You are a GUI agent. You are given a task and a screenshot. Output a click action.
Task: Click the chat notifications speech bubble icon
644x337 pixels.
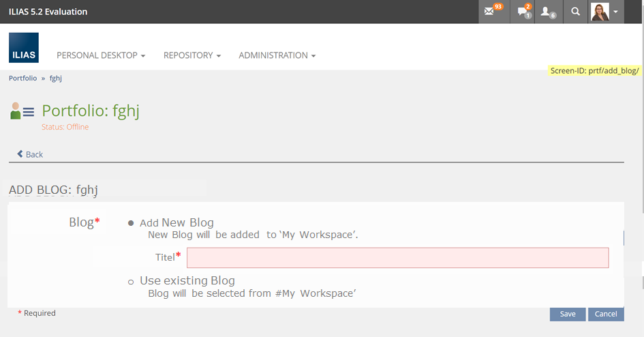pyautogui.click(x=523, y=12)
